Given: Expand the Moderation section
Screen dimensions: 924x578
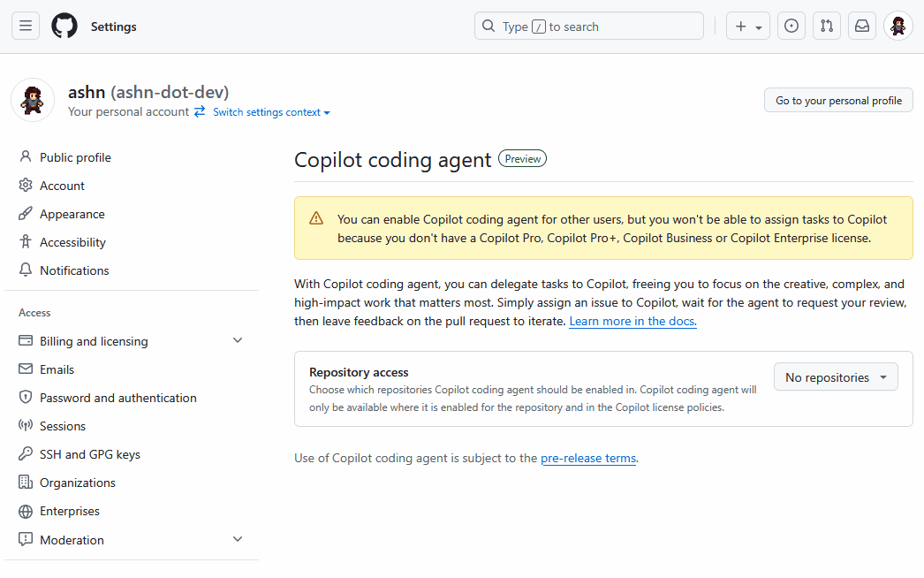Looking at the screenshot, I should pyautogui.click(x=237, y=539).
